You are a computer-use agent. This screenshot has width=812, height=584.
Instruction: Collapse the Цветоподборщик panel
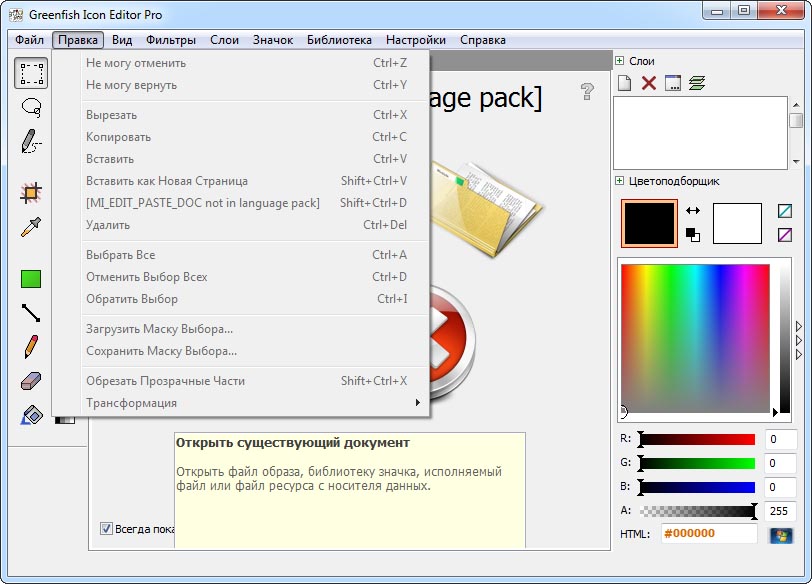point(620,181)
